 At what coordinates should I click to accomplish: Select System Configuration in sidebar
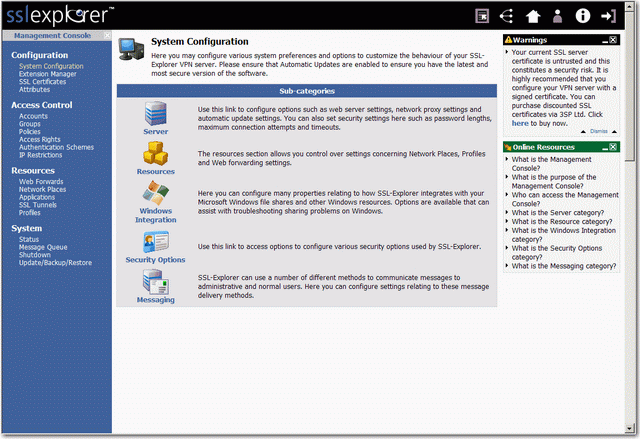pos(51,66)
